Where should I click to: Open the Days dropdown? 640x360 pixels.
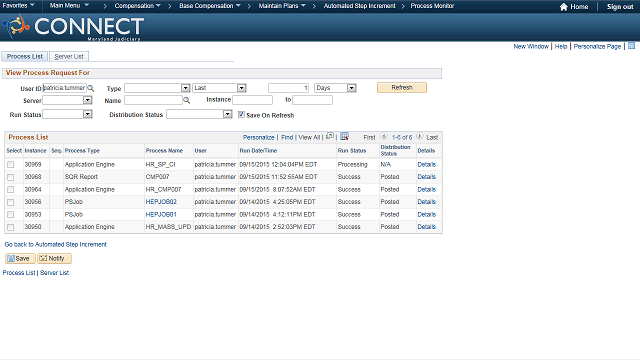(351, 88)
